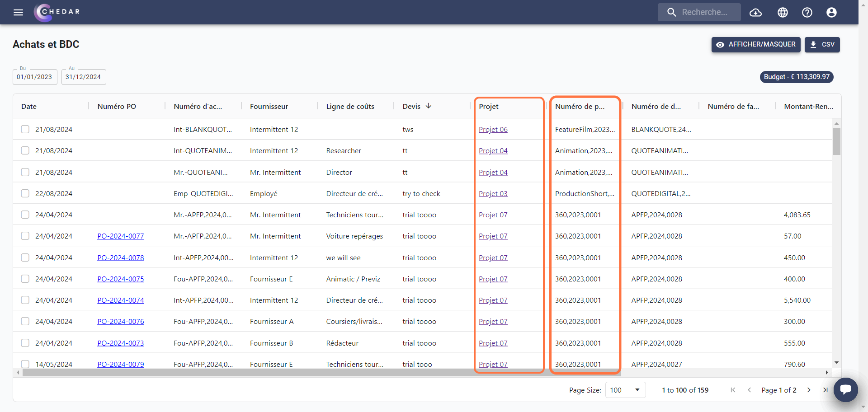
Task: Click the AFFICHER/MASQUER button
Action: [756, 44]
